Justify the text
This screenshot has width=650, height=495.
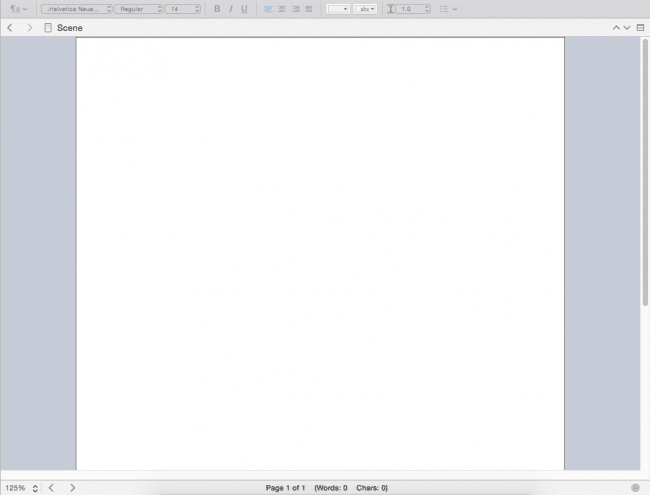(309, 9)
